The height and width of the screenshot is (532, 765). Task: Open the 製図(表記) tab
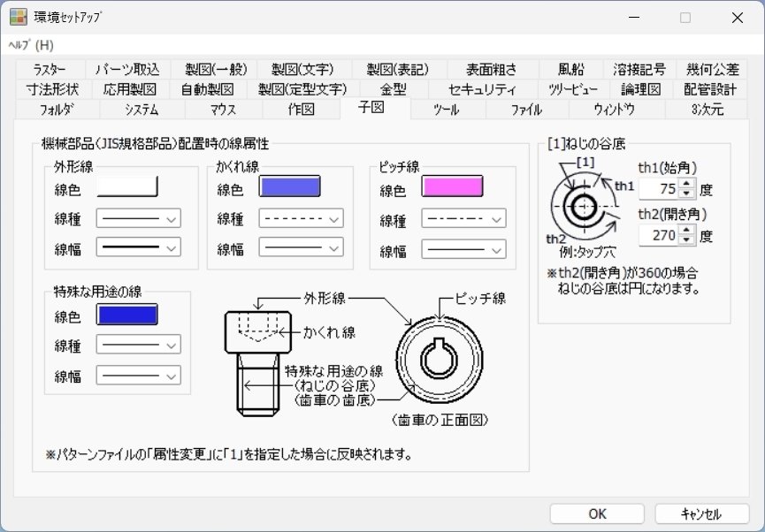399,69
